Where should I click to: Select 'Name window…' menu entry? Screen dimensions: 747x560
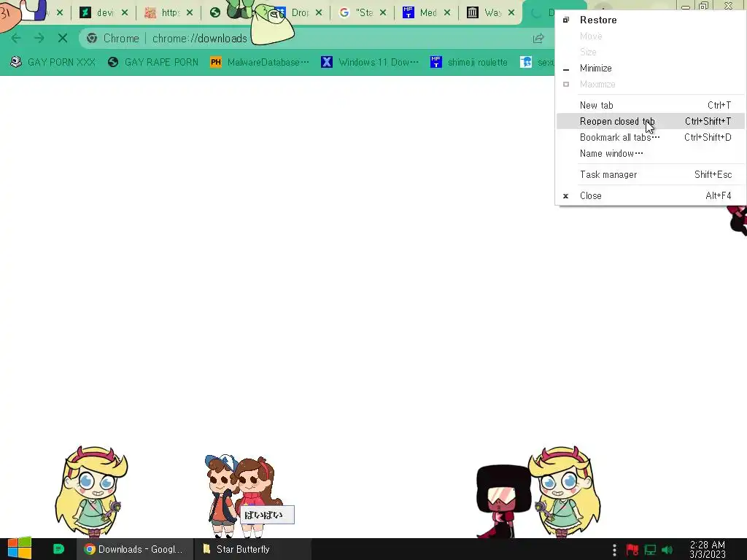tap(651, 153)
